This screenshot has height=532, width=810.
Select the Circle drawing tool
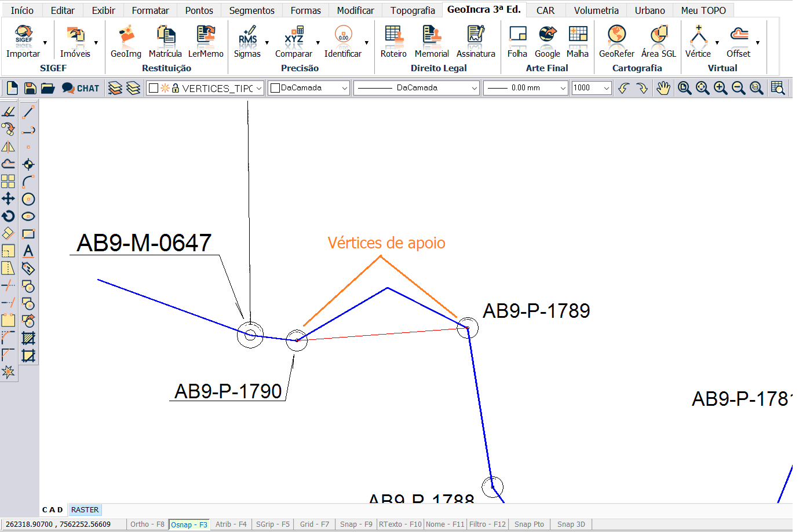[x=28, y=199]
